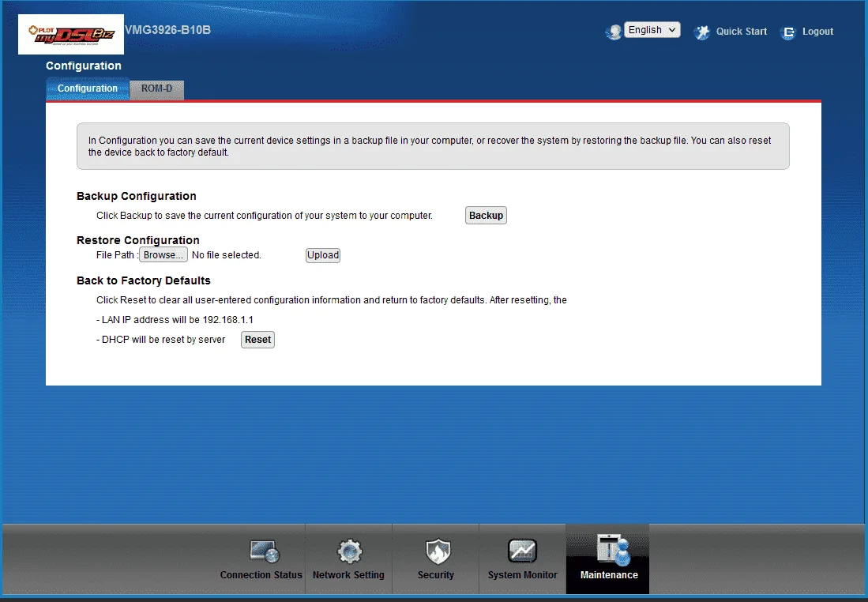Click the Upload button
The height and width of the screenshot is (602, 868).
[x=323, y=254]
